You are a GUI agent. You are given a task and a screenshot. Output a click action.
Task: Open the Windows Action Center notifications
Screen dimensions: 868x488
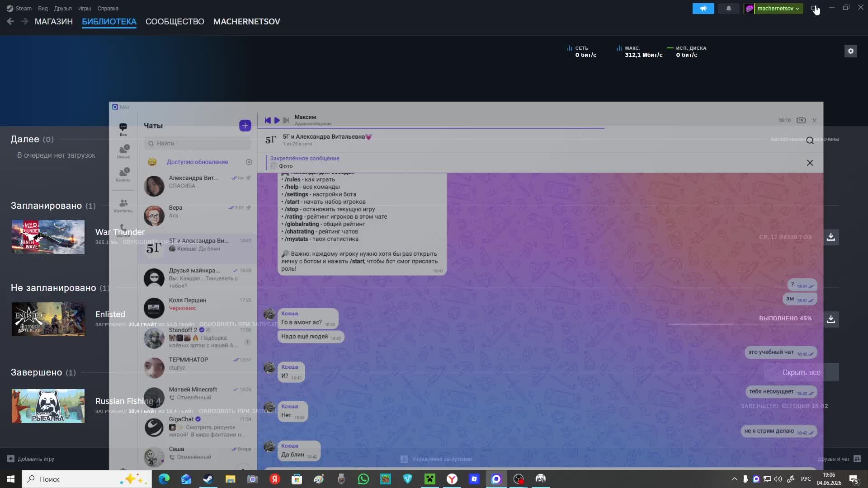click(854, 479)
